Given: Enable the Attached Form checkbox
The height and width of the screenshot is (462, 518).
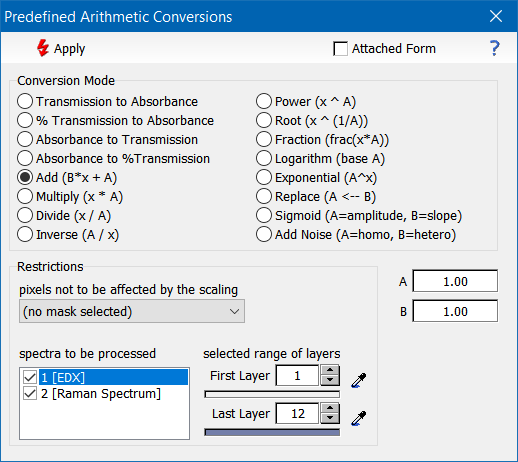Looking at the screenshot, I should coord(340,49).
